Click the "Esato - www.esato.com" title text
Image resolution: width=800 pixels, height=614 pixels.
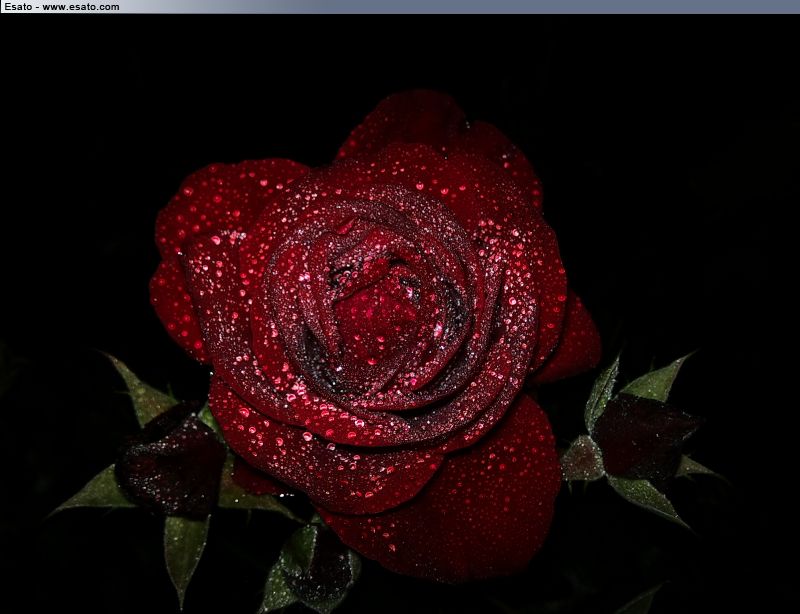tap(62, 7)
